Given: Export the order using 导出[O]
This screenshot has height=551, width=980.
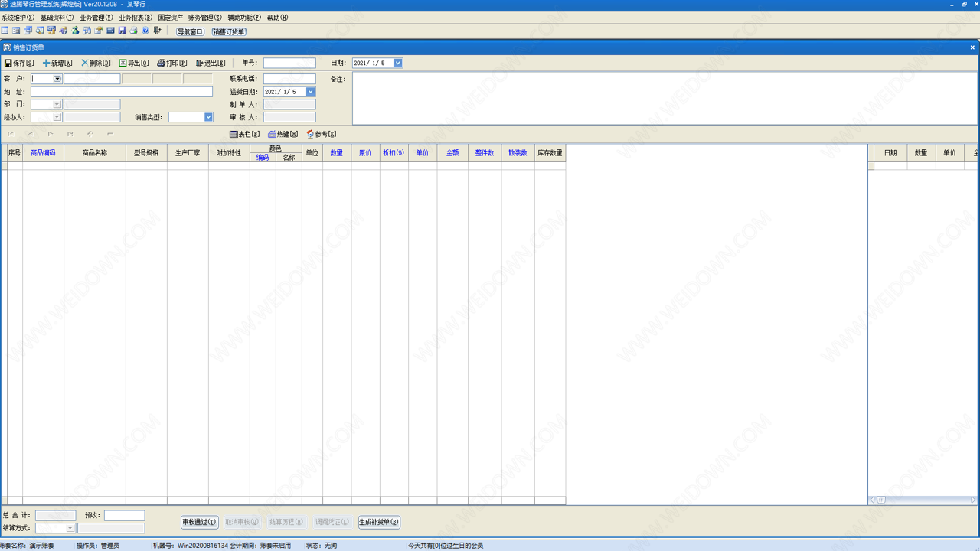Looking at the screenshot, I should (134, 64).
